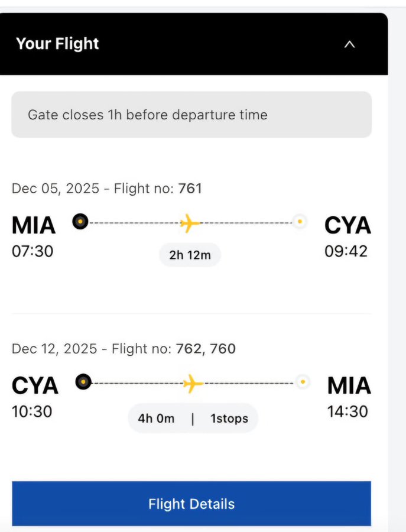Click the 1stops label on return flight
This screenshot has height=532, width=406.
point(229,419)
